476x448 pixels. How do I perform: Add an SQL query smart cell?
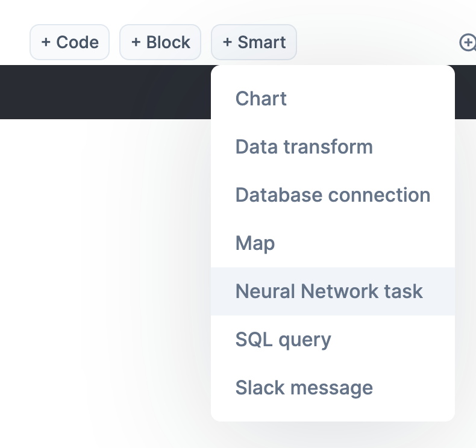point(283,340)
